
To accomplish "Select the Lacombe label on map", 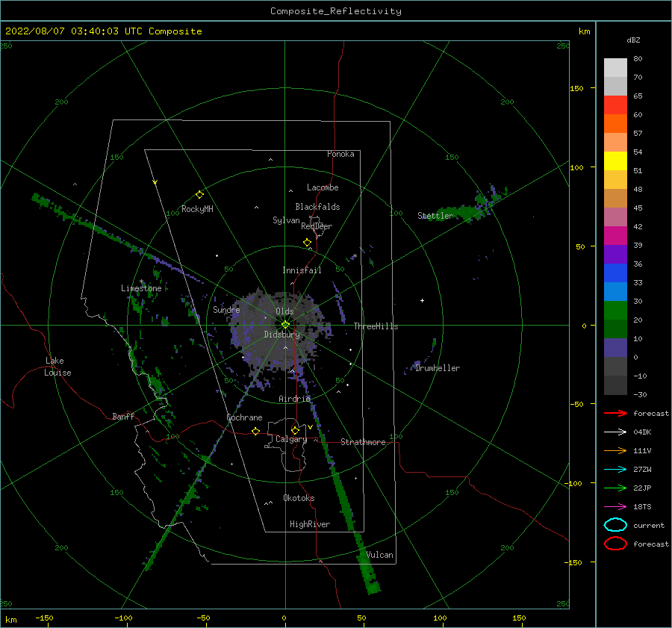I will (x=323, y=187).
